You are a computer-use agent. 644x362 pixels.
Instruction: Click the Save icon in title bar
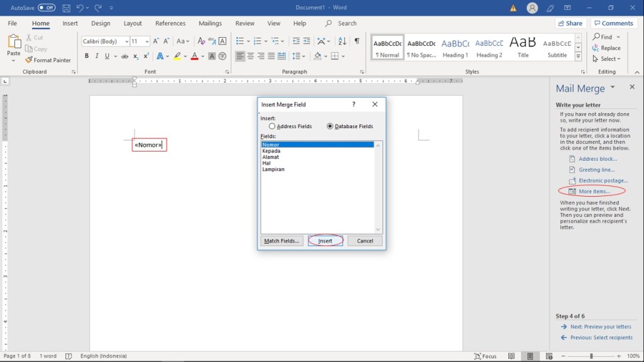coord(66,8)
